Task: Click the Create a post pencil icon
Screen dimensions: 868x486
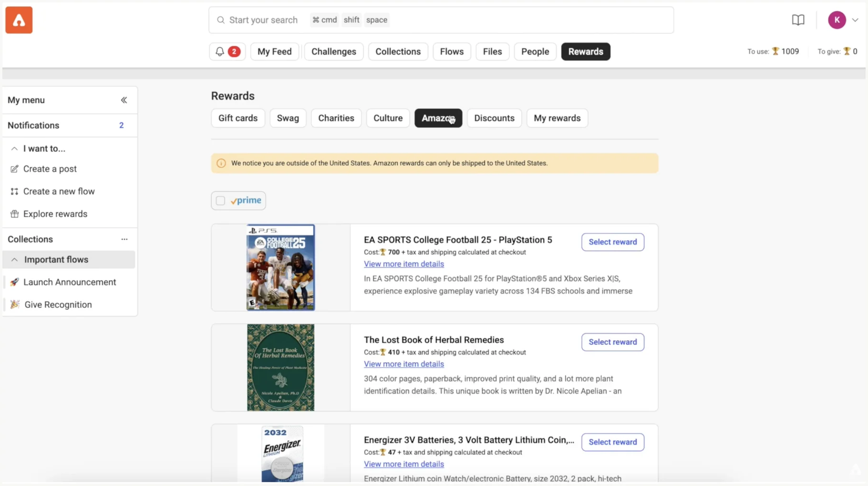Action: click(14, 169)
